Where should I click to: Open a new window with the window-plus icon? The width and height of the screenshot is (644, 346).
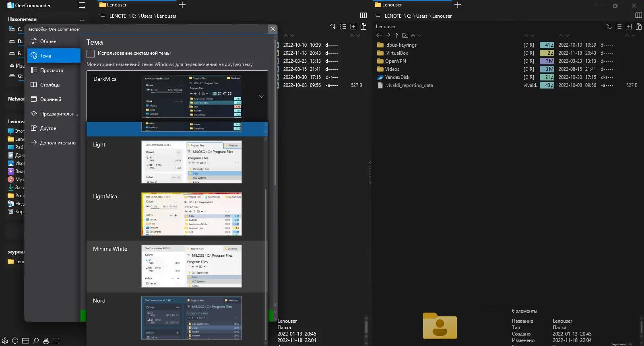tap(56, 341)
